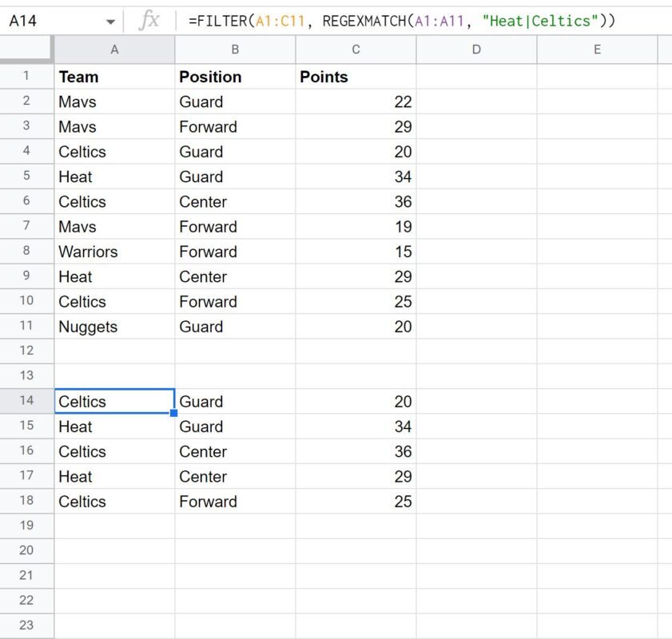Click the cell with value 19
The height and width of the screenshot is (639, 672).
coord(356,227)
